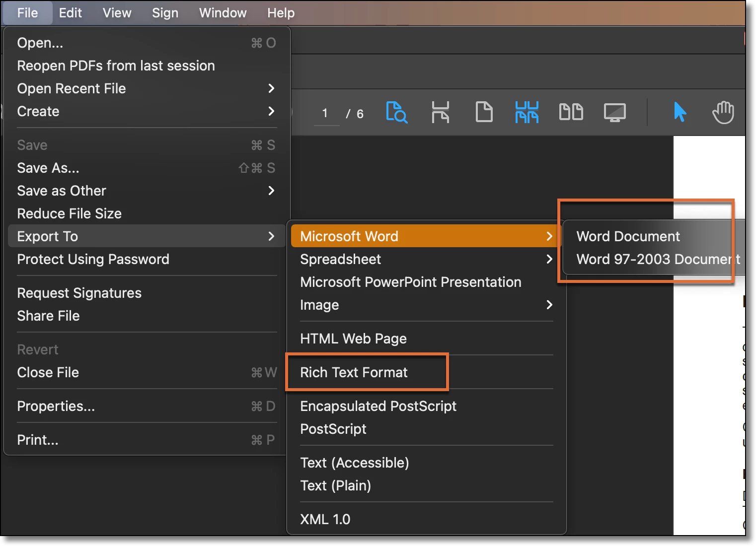
Task: Expand Image submenu arrow
Action: tap(549, 305)
